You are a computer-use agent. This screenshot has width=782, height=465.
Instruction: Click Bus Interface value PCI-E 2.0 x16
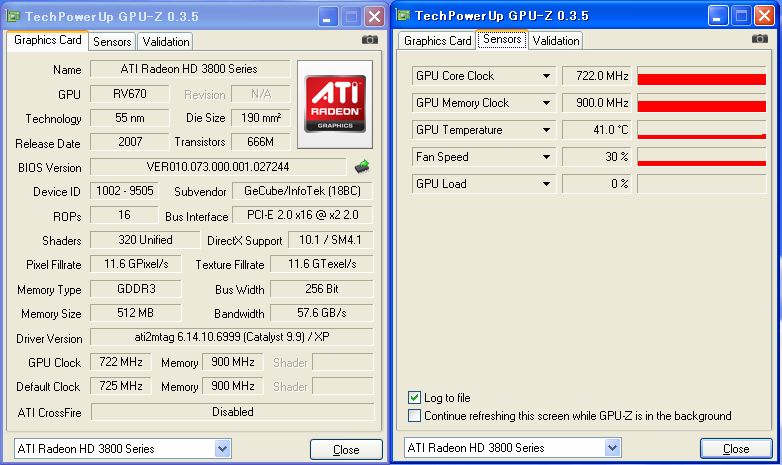tap(302, 215)
